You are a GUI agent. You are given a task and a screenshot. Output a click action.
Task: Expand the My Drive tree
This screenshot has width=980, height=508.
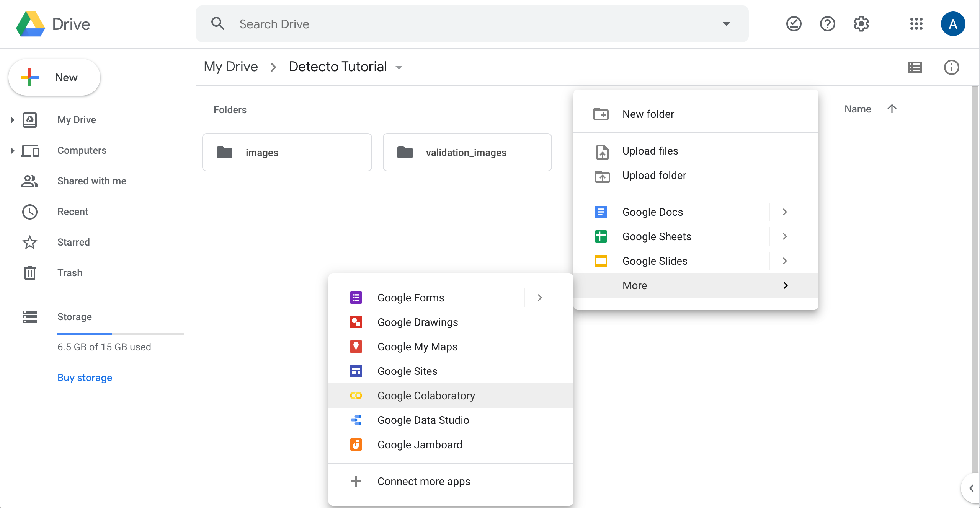click(x=12, y=120)
